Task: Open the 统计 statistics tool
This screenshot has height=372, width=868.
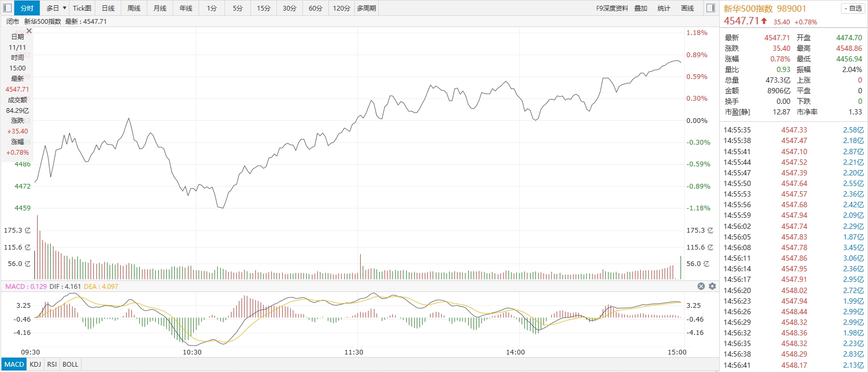Action: 664,8
